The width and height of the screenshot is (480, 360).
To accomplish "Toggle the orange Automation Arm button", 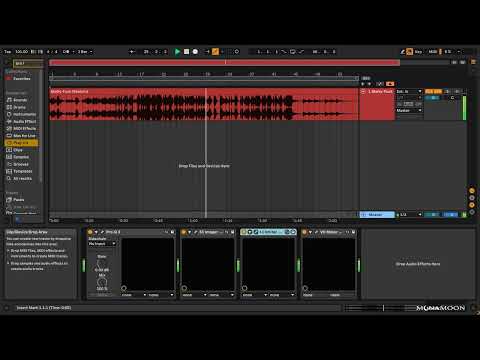I will (x=215, y=52).
